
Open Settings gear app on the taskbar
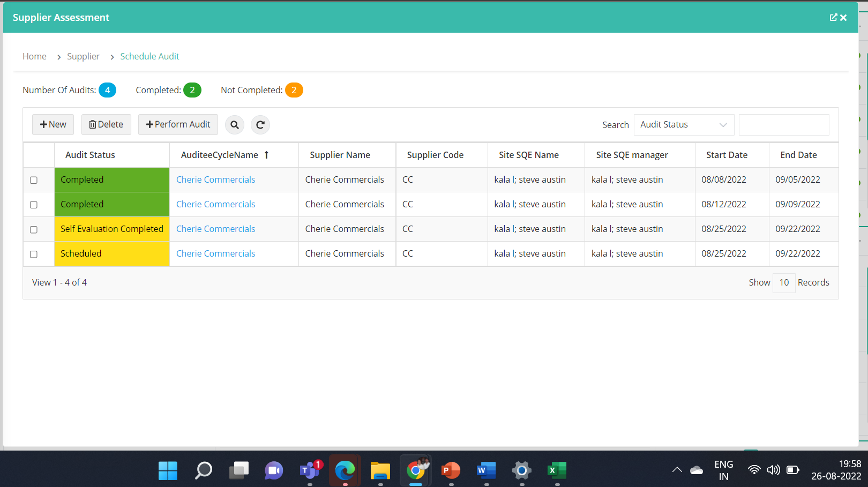click(x=522, y=471)
